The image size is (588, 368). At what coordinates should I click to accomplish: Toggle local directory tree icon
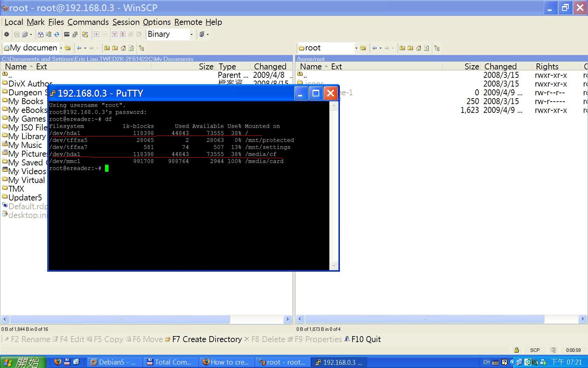[x=141, y=48]
